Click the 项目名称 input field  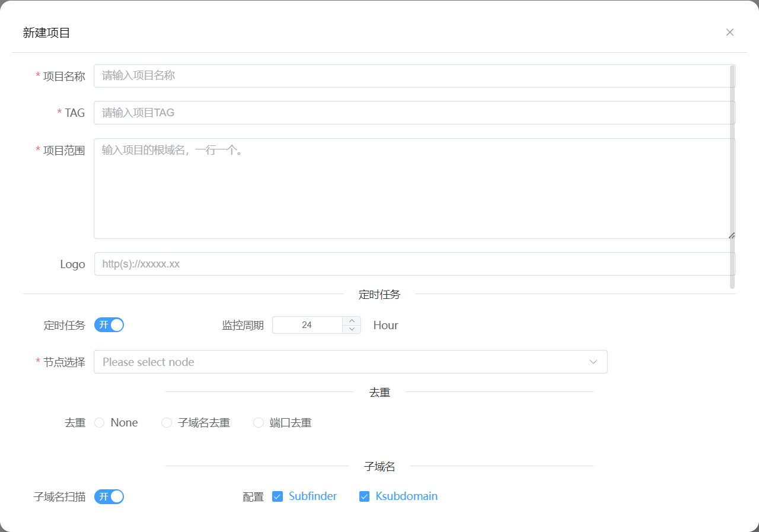coord(414,76)
